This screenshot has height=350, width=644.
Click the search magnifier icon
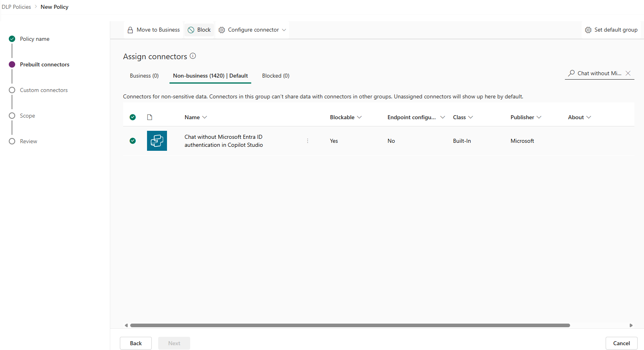(x=572, y=73)
